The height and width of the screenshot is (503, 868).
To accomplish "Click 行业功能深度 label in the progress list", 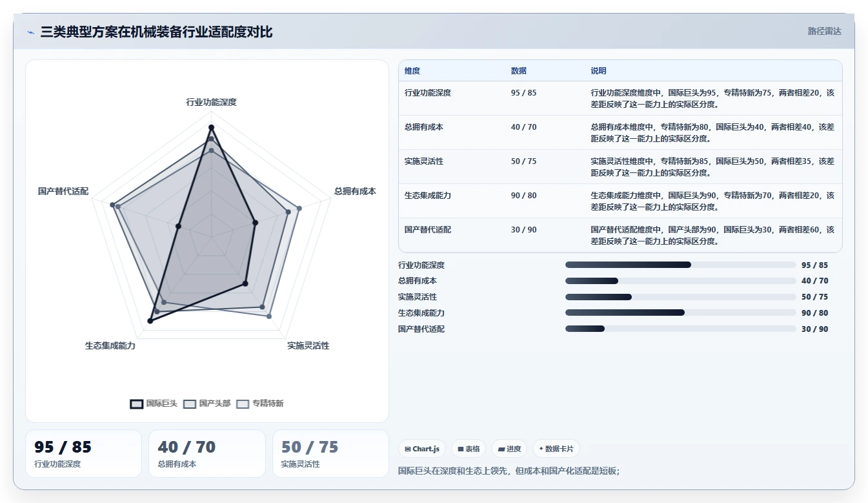I will (x=421, y=265).
